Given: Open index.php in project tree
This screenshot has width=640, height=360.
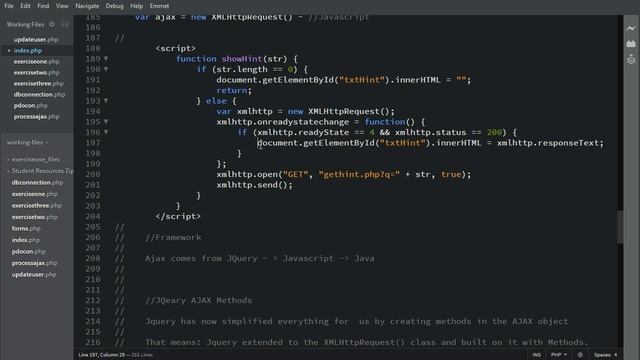Looking at the screenshot, I should (26, 240).
